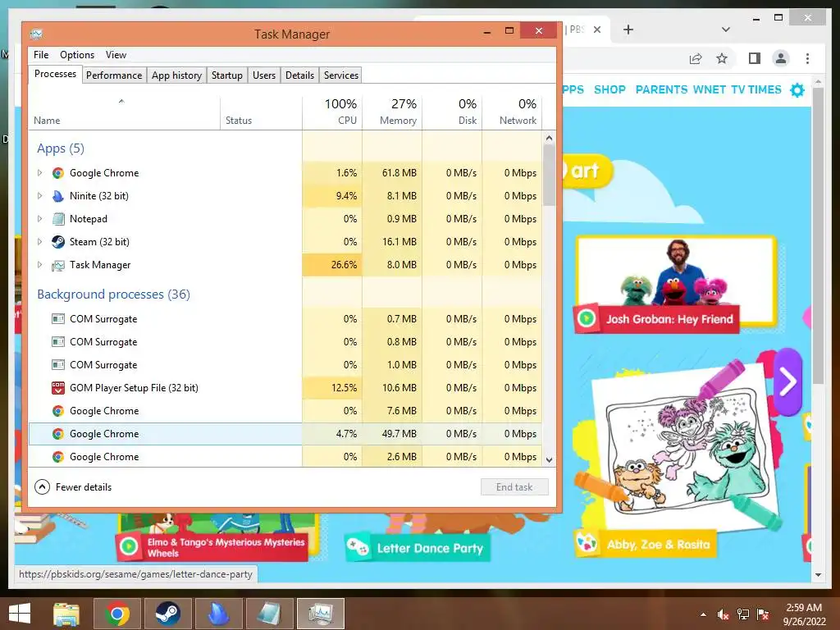The width and height of the screenshot is (840, 630).
Task: Expand the Ninite (32 bit) entry
Action: (39, 196)
